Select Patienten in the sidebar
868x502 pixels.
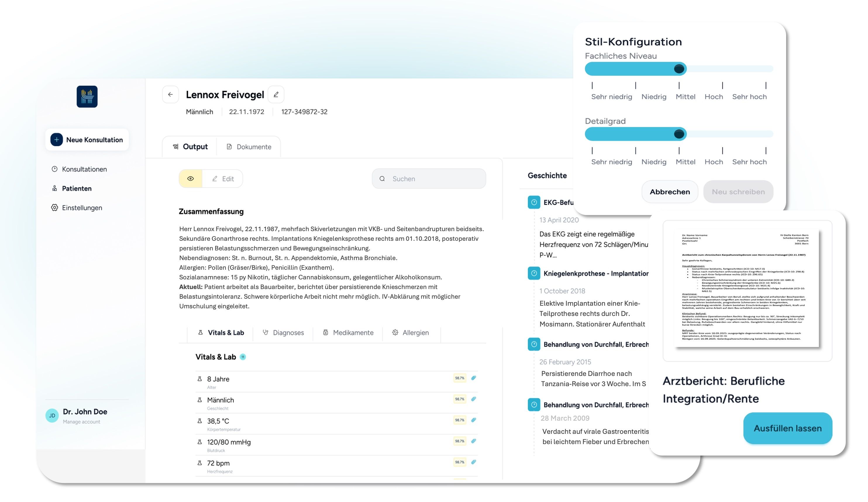tap(76, 188)
